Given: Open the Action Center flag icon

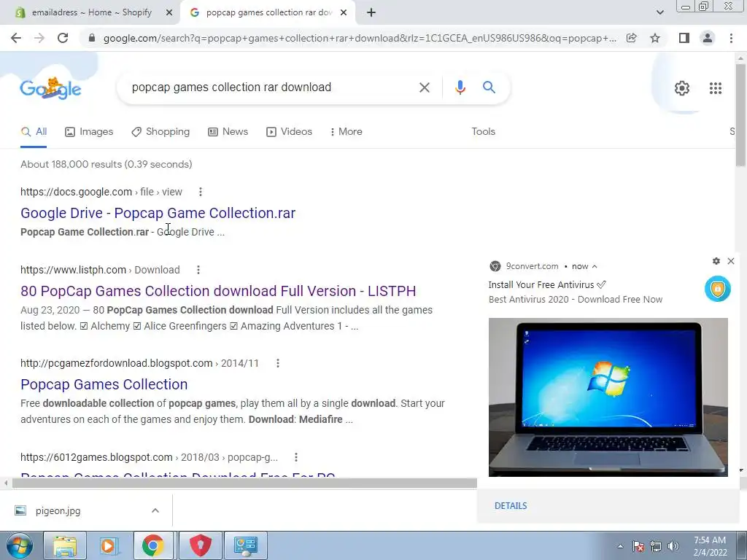Looking at the screenshot, I should pos(638,546).
